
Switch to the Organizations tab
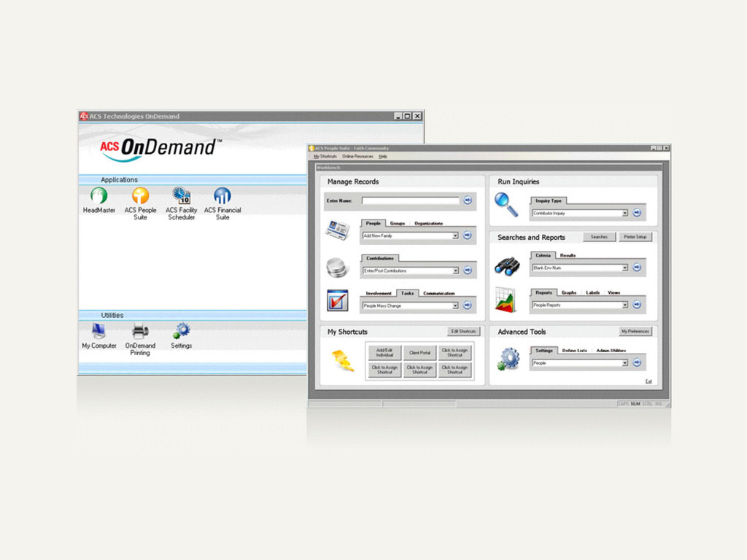pos(429,223)
